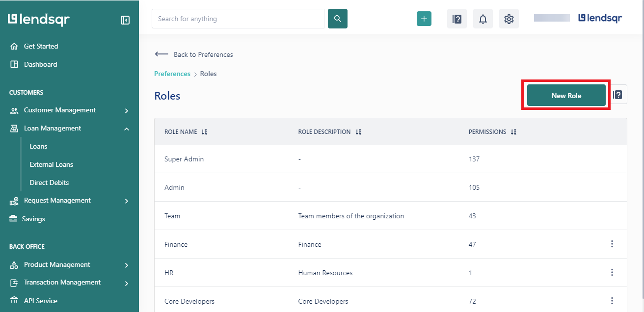Click the permissions count 43
The height and width of the screenshot is (312, 644).
(472, 216)
